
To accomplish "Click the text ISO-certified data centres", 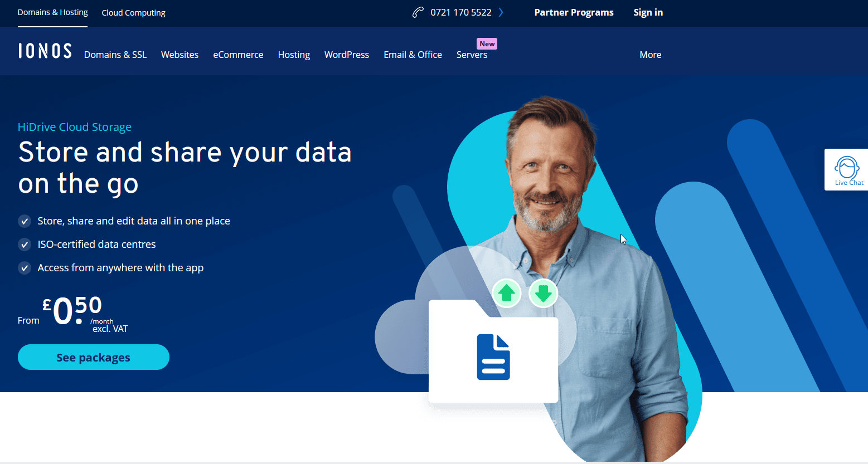I will (96, 245).
